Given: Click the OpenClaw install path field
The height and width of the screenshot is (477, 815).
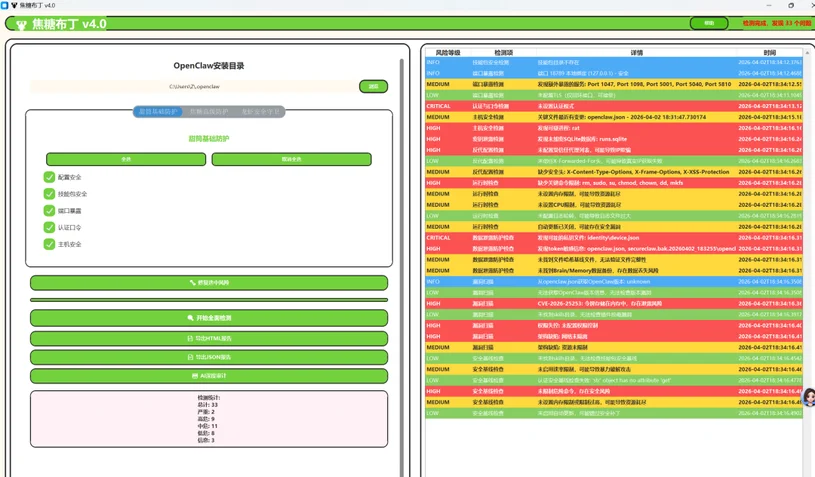Looking at the screenshot, I should (x=193, y=86).
